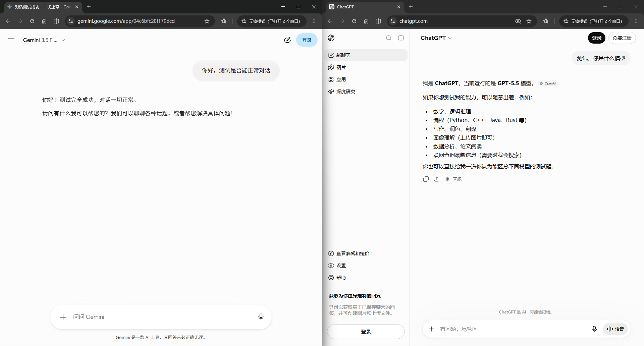Screen dimensions: 644x346
Task: Open home page in ChatGPT browser window
Action: coord(366,21)
